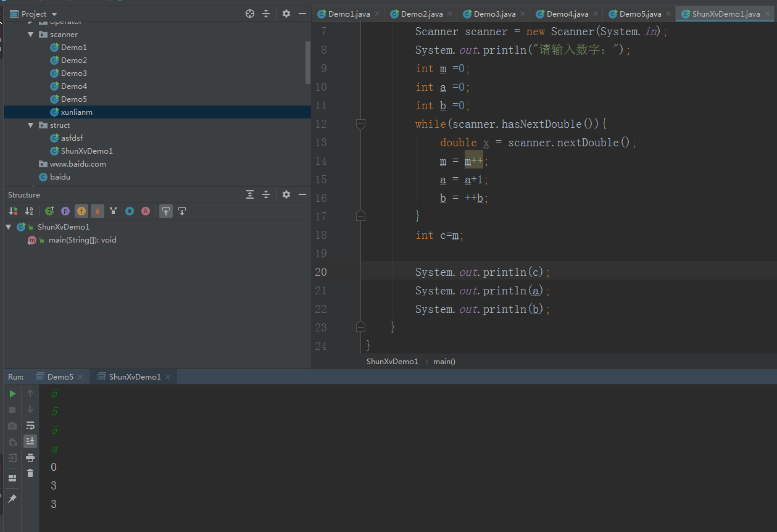Fold the closing marker at line 17
Viewport: 777px width, 532px height.
tap(361, 215)
